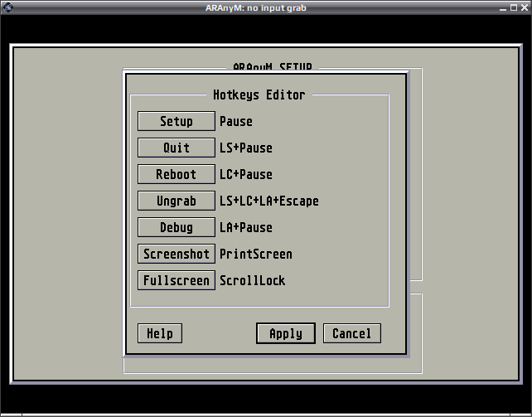The width and height of the screenshot is (532, 417).
Task: Select the Reboot hotkey button
Action: tap(176, 174)
